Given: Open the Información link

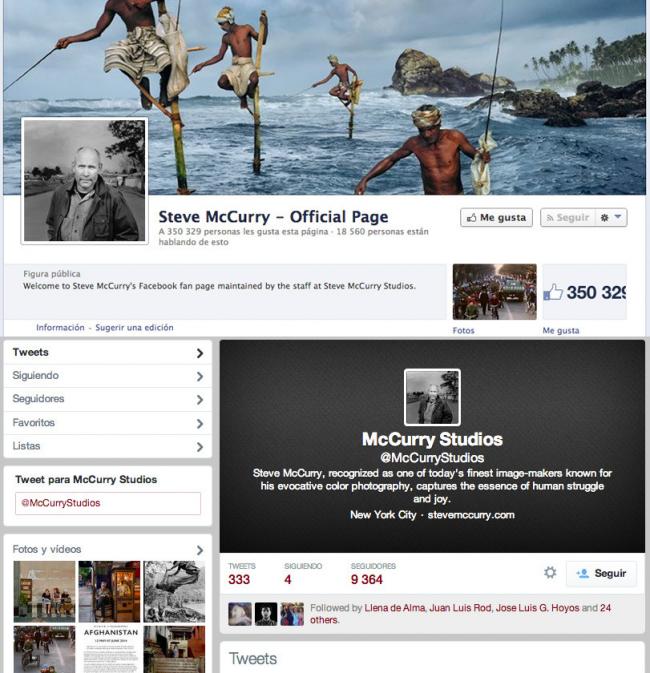Looking at the screenshot, I should click(60, 327).
